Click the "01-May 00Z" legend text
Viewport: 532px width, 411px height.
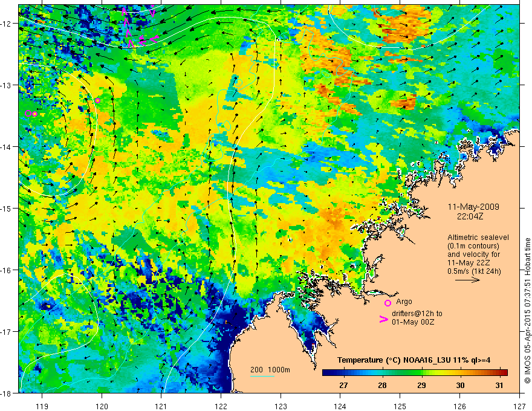tap(412, 322)
